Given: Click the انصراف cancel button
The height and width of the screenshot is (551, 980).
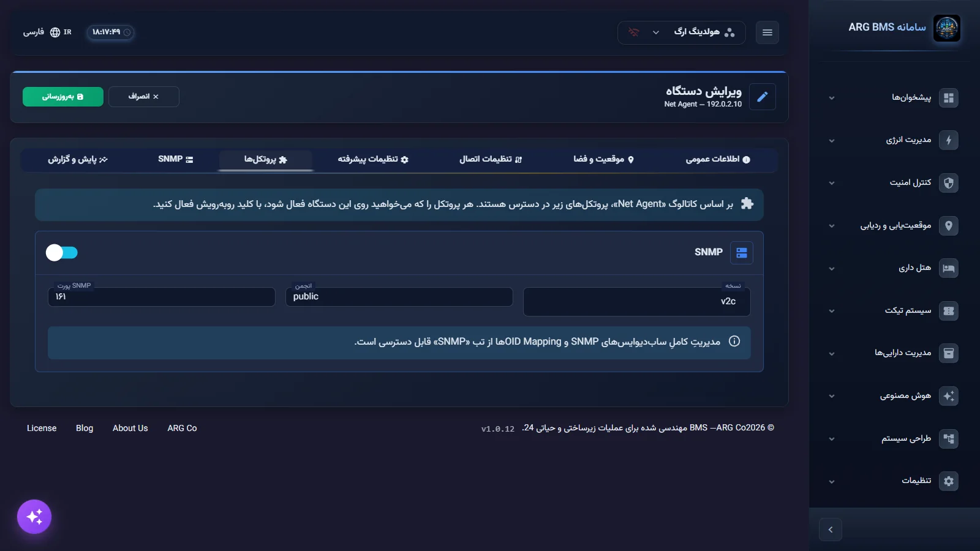Looking at the screenshot, I should click(144, 97).
